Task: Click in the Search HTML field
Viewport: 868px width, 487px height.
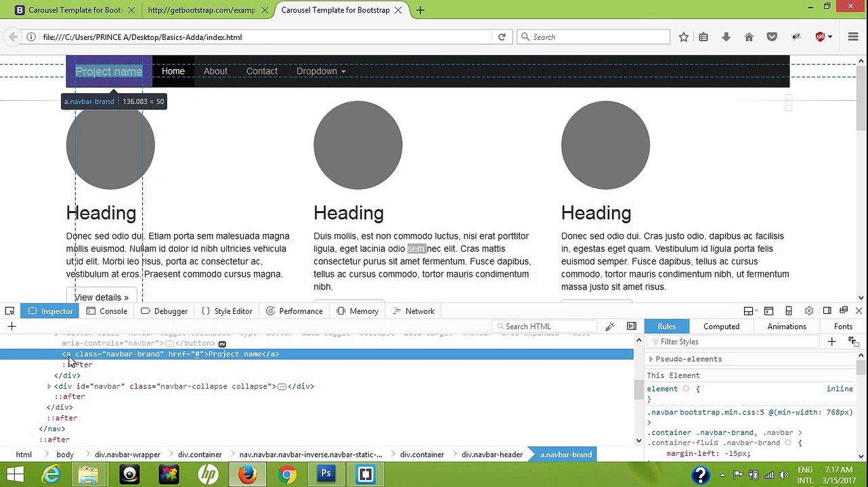Action: 546,327
